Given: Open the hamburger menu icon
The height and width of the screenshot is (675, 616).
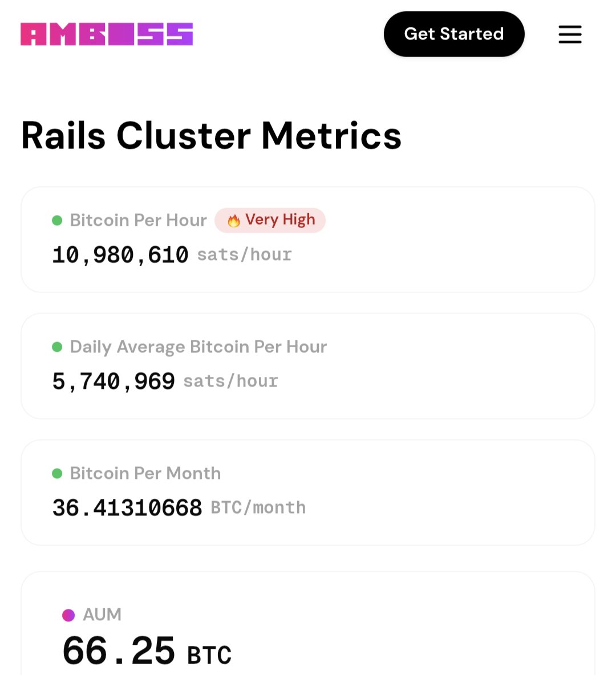Looking at the screenshot, I should click(x=570, y=34).
